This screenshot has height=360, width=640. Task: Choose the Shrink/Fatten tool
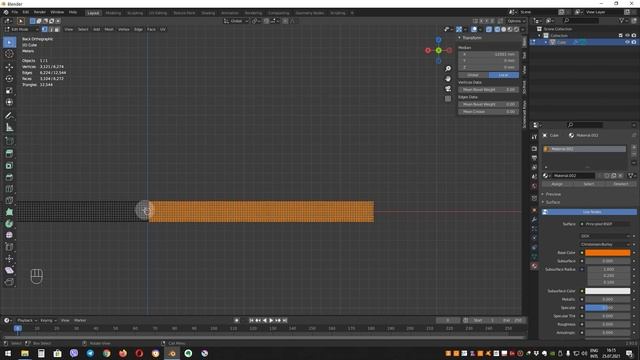click(x=9, y=259)
